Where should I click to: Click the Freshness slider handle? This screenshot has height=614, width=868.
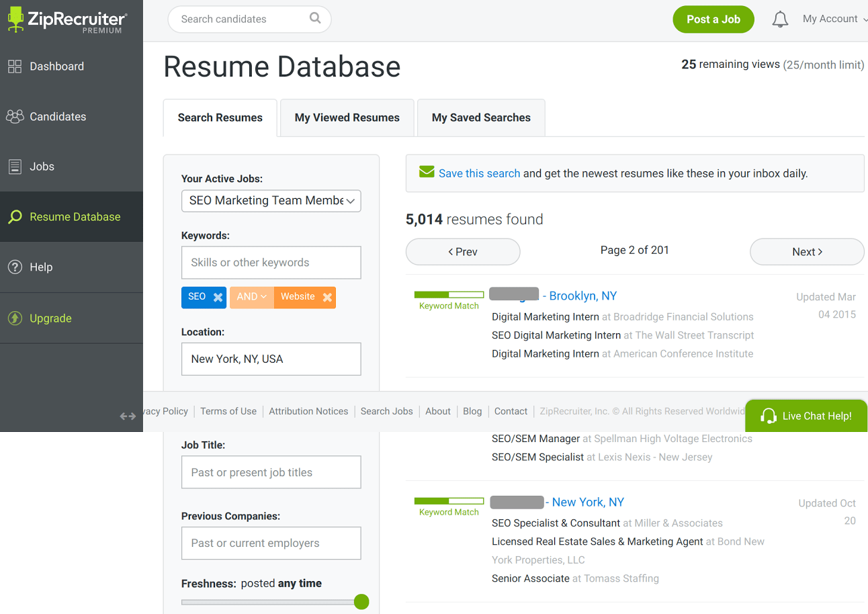click(x=361, y=602)
